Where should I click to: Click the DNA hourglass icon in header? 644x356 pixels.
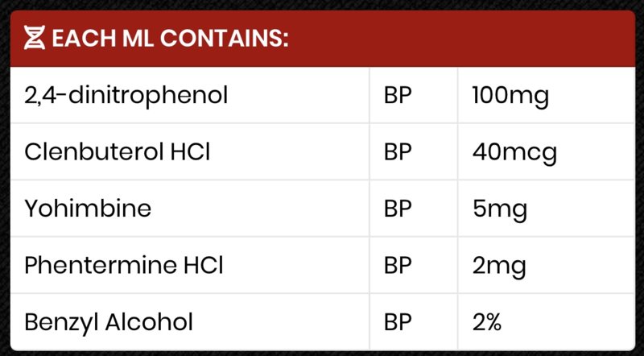tap(34, 38)
